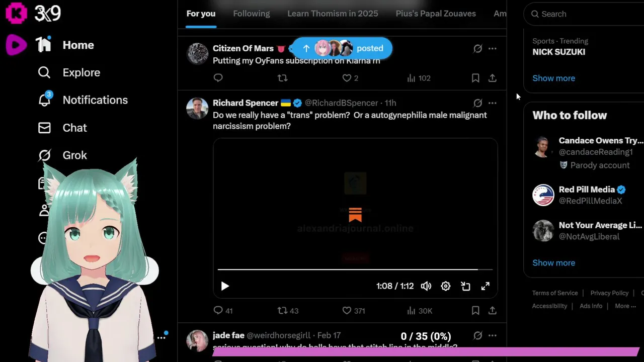644x362 pixels.
Task: Like Richard Spencer post with 371 likes
Action: 354,311
